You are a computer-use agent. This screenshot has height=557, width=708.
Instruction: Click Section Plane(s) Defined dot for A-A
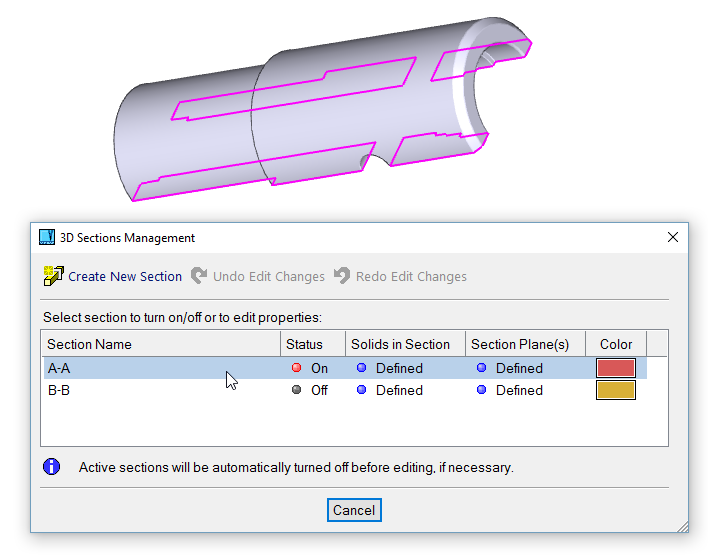[481, 368]
